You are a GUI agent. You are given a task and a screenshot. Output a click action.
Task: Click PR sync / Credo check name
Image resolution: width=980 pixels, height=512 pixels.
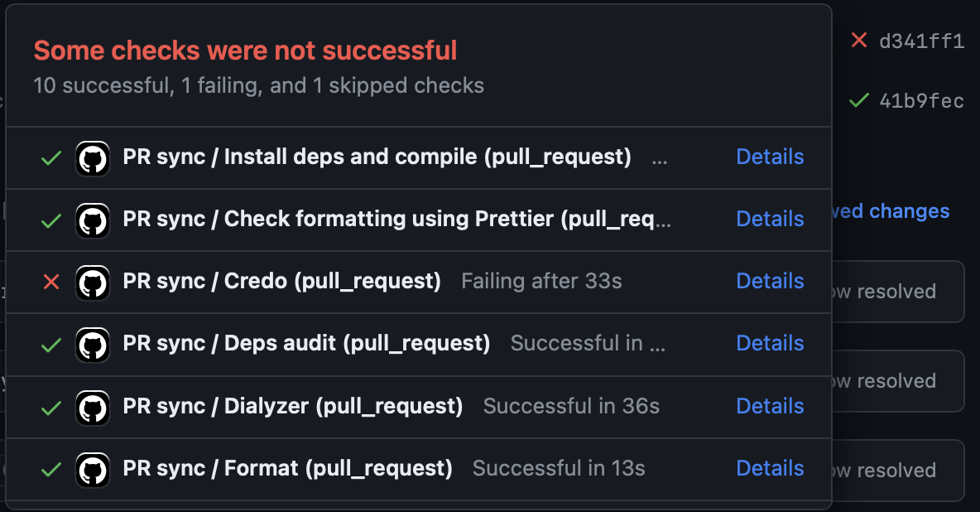[x=281, y=281]
